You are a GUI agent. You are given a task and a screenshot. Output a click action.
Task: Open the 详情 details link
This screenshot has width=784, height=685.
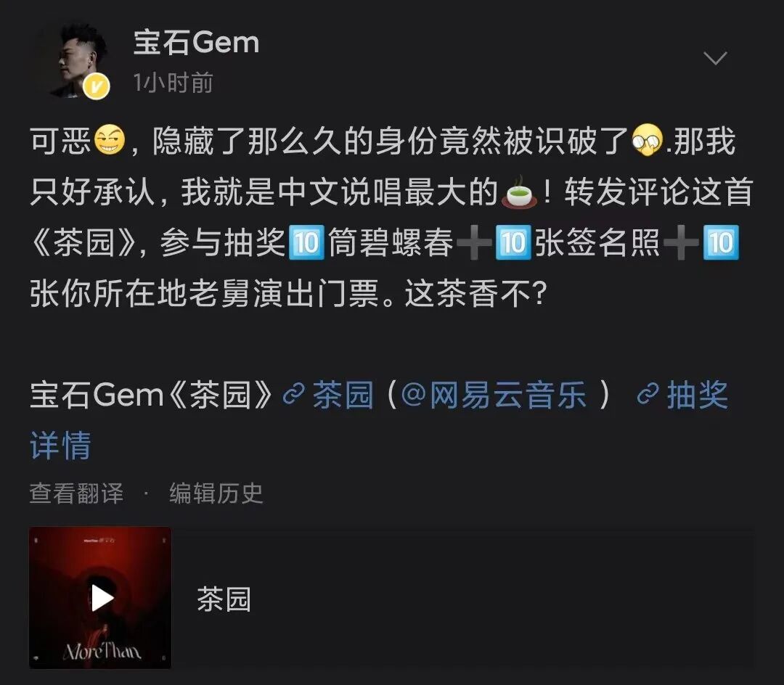tap(60, 445)
